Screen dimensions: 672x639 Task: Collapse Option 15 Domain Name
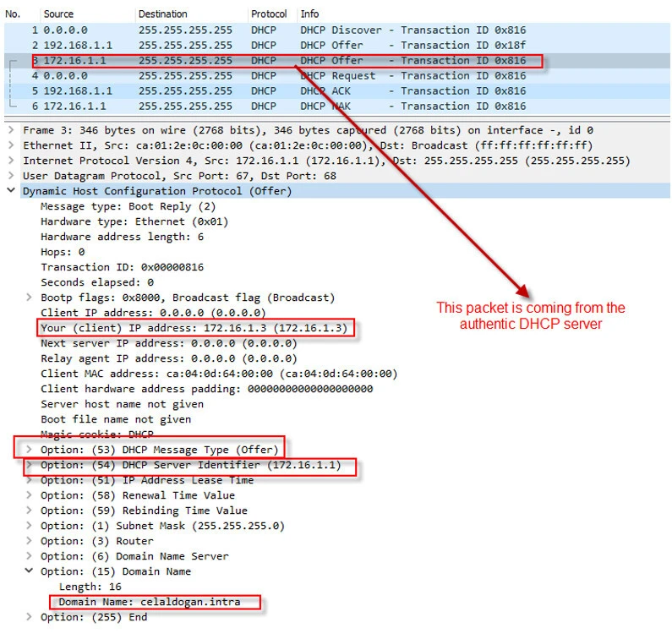(30, 571)
